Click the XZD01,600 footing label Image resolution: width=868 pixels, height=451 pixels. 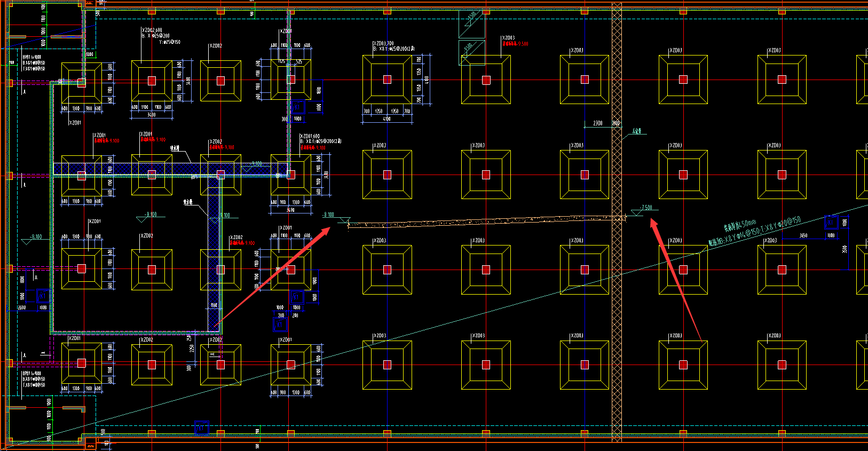[310, 136]
